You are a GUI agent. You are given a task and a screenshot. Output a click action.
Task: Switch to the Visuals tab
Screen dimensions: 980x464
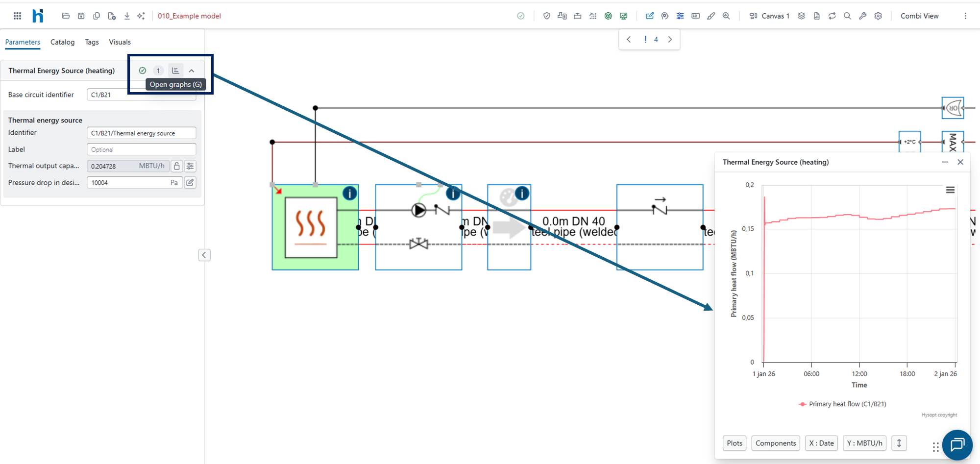click(x=120, y=42)
